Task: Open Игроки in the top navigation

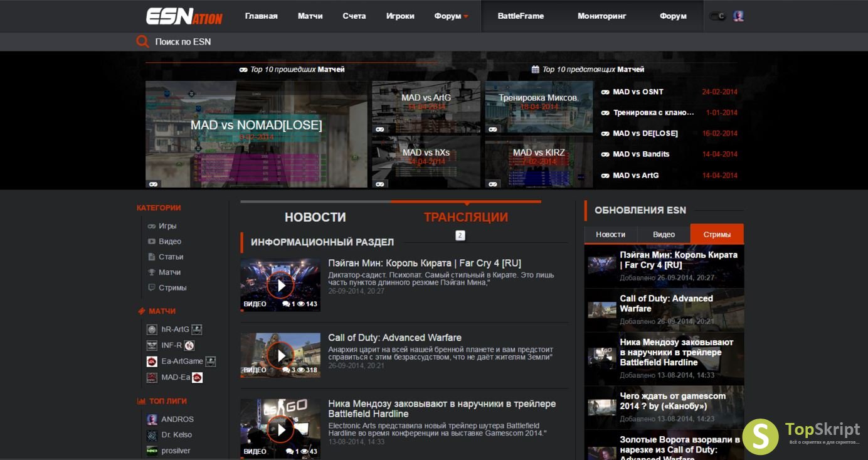Action: tap(400, 16)
